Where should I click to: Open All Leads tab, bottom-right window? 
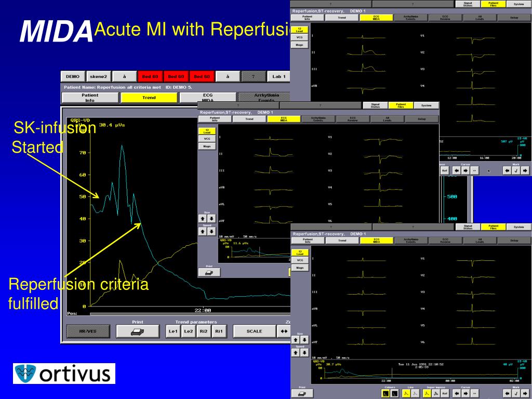480,241
